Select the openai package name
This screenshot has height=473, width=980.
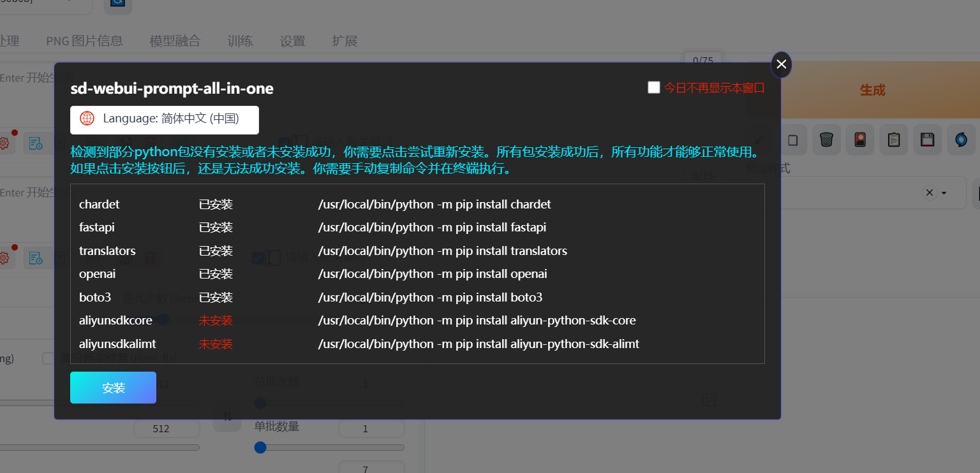[x=97, y=274]
